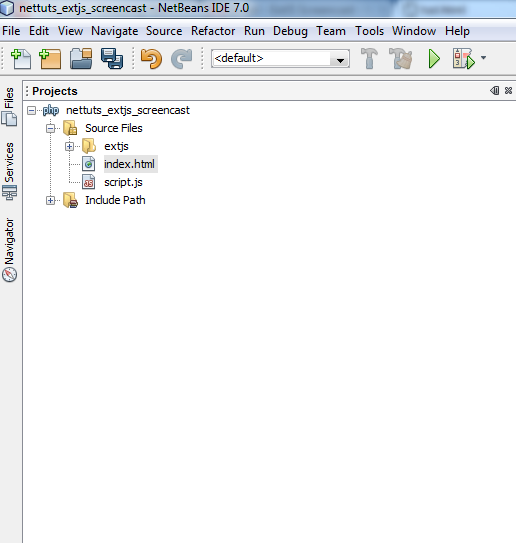Collapse the Source Files node
This screenshot has height=543, width=516.
(51, 128)
